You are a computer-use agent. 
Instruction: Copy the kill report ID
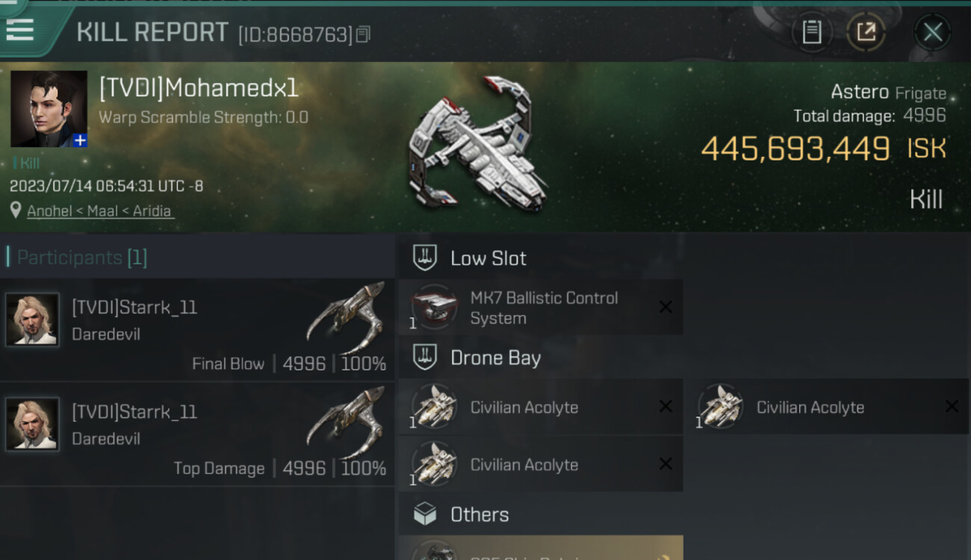pyautogui.click(x=363, y=34)
